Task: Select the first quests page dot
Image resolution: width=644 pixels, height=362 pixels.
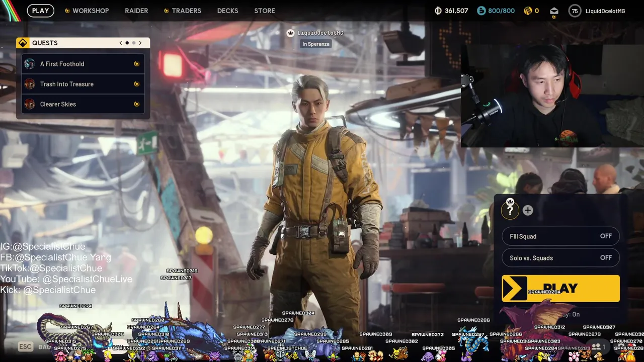Action: 127,43
